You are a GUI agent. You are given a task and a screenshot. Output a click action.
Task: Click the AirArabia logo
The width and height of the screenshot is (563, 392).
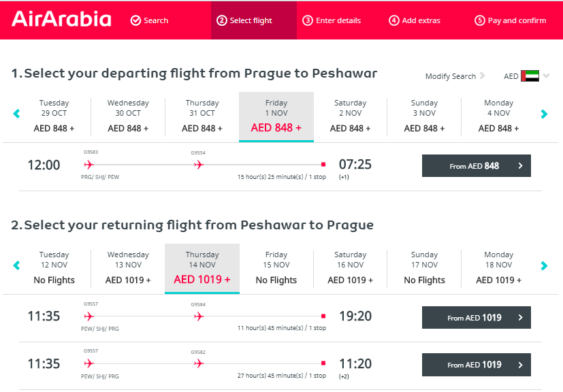pyautogui.click(x=61, y=19)
